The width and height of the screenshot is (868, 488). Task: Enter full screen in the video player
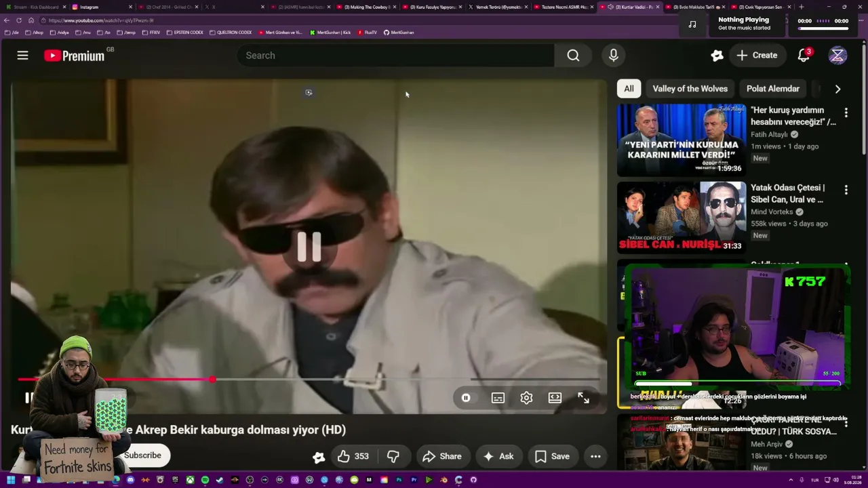[583, 398]
